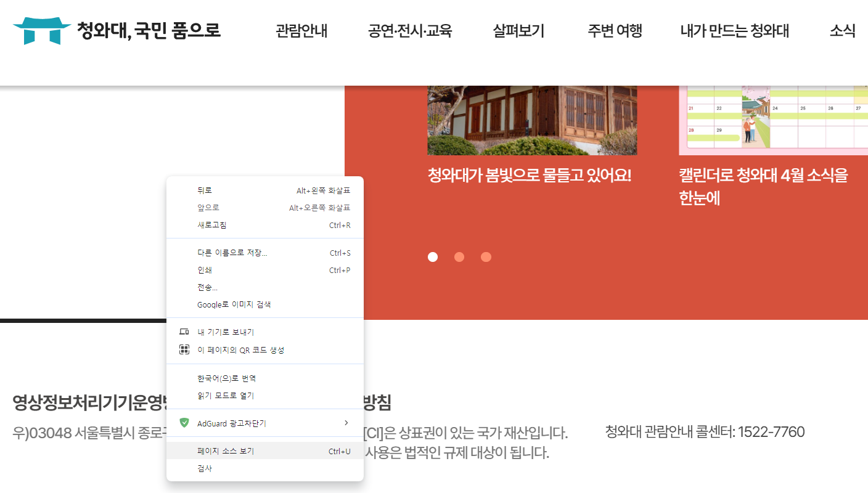Click the Alt+왼쪽 화살표 shortcut label
This screenshot has height=493, width=868.
[x=323, y=190]
